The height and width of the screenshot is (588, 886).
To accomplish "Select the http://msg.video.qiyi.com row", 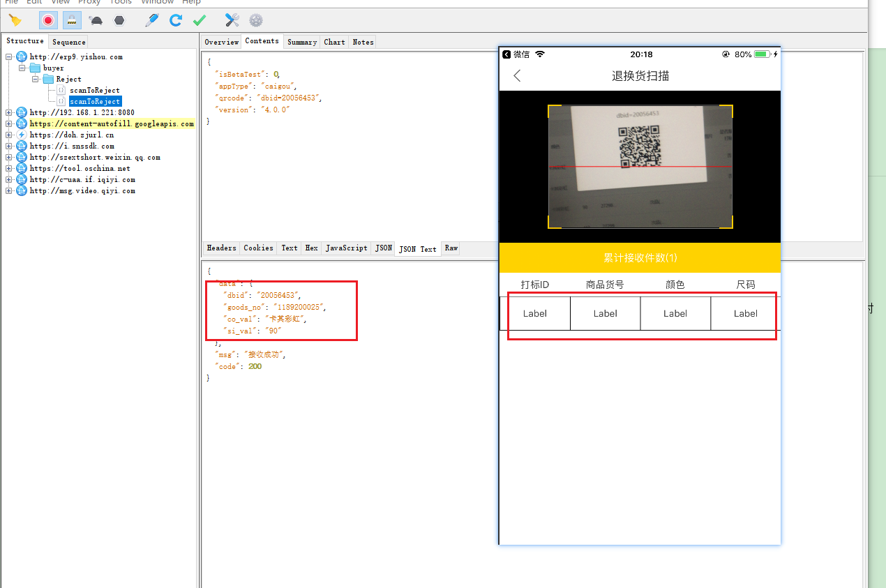I will point(82,191).
